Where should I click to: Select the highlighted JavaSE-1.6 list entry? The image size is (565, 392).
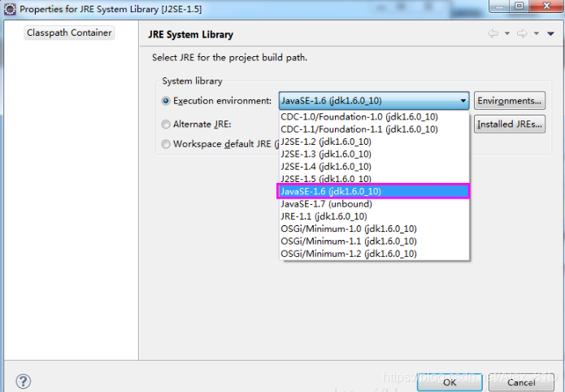(x=330, y=191)
